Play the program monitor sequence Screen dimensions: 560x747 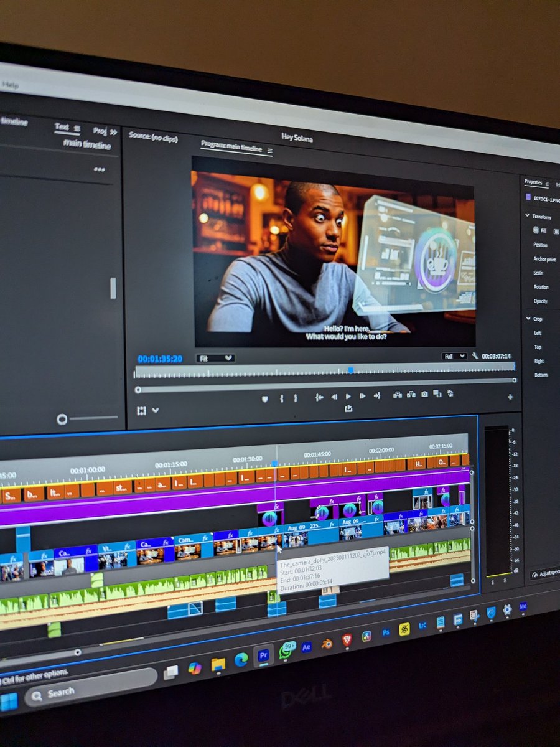[x=348, y=396]
